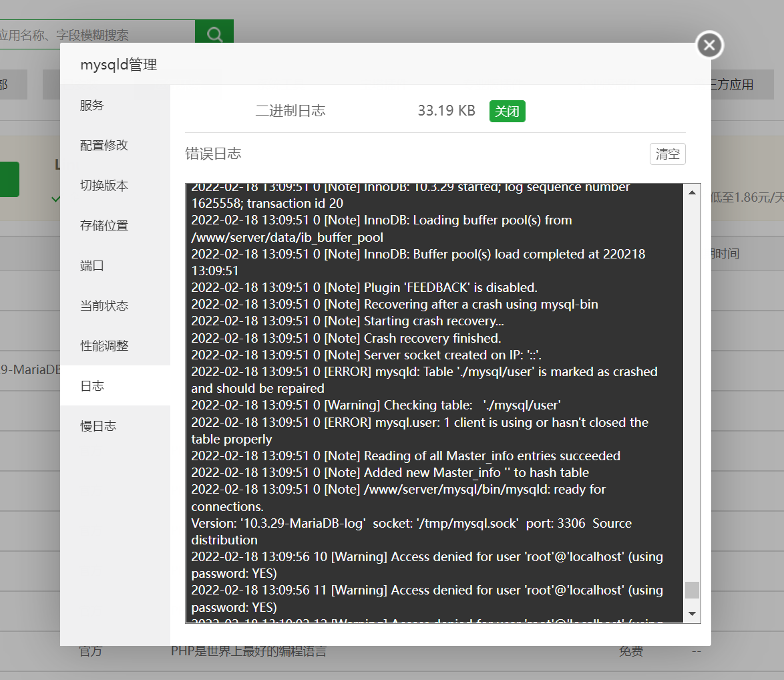Click 'Reading of all Master_info entries succeeded' line
Viewport: 784px width, 680px height.
pyautogui.click(x=406, y=456)
